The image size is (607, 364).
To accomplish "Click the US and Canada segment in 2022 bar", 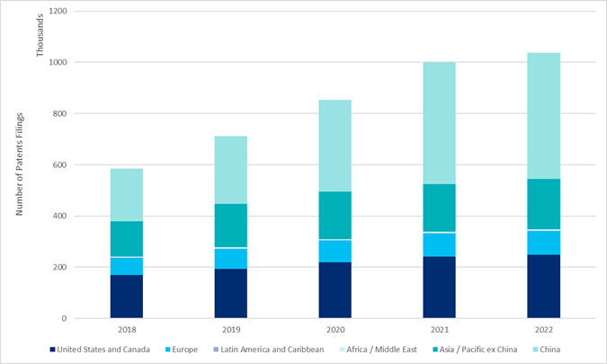I will click(543, 286).
